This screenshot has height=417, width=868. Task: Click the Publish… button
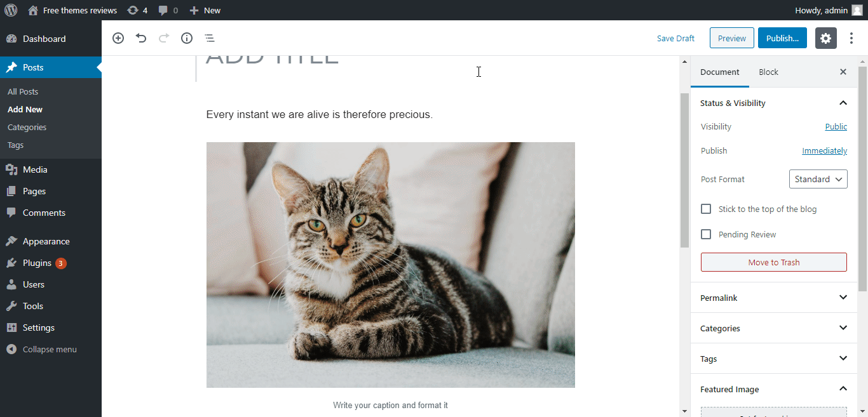coord(782,38)
